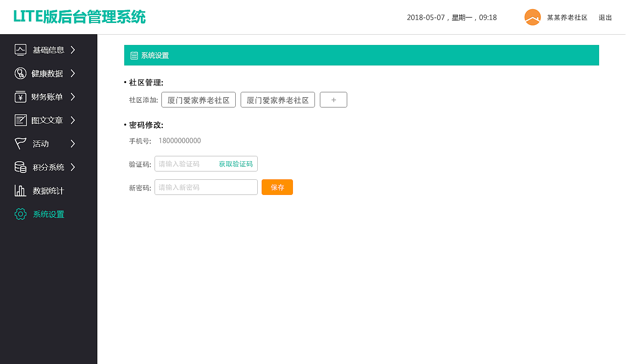The height and width of the screenshot is (364, 626).
Task: Click the 系统设置 header list icon
Action: [x=134, y=55]
